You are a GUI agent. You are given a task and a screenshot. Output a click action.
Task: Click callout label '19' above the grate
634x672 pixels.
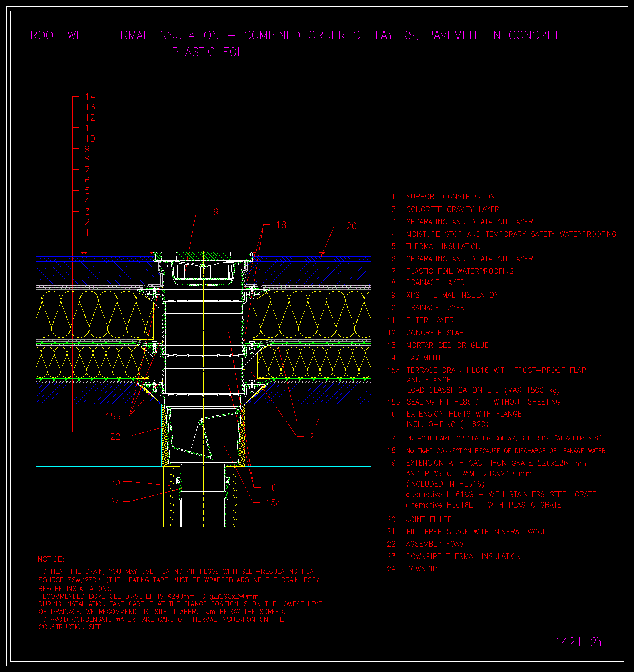pyautogui.click(x=214, y=212)
